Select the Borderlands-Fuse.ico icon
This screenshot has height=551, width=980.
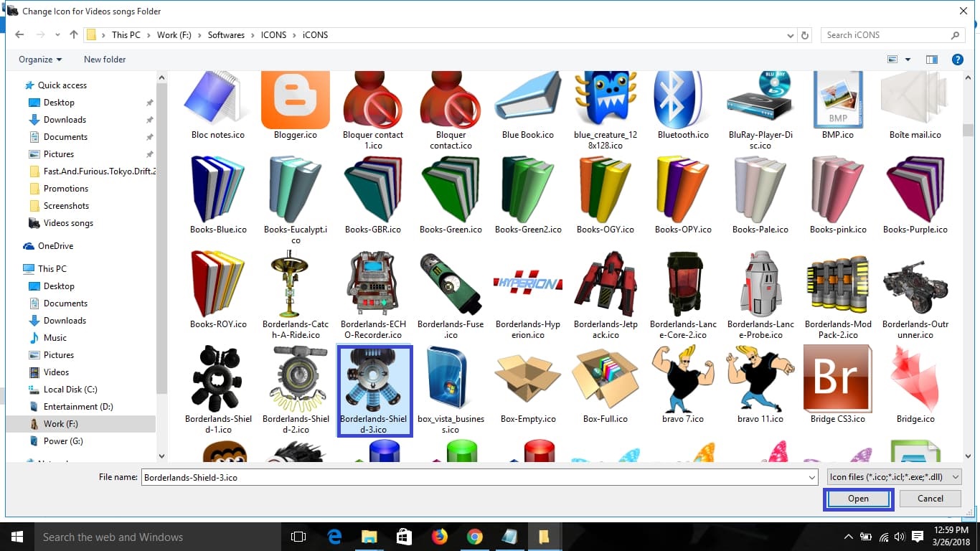pos(450,284)
